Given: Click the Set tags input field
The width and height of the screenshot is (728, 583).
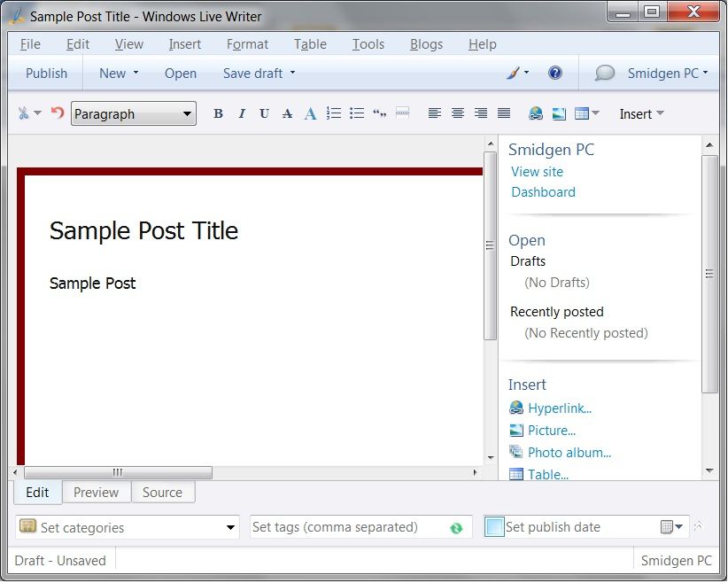Looking at the screenshot, I should click(348, 527).
